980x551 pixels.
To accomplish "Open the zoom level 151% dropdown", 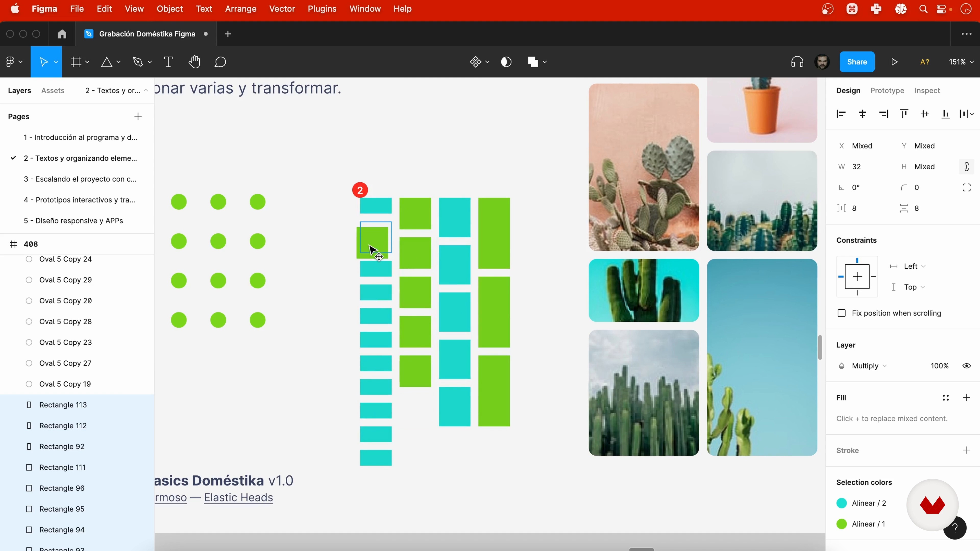I will (961, 61).
